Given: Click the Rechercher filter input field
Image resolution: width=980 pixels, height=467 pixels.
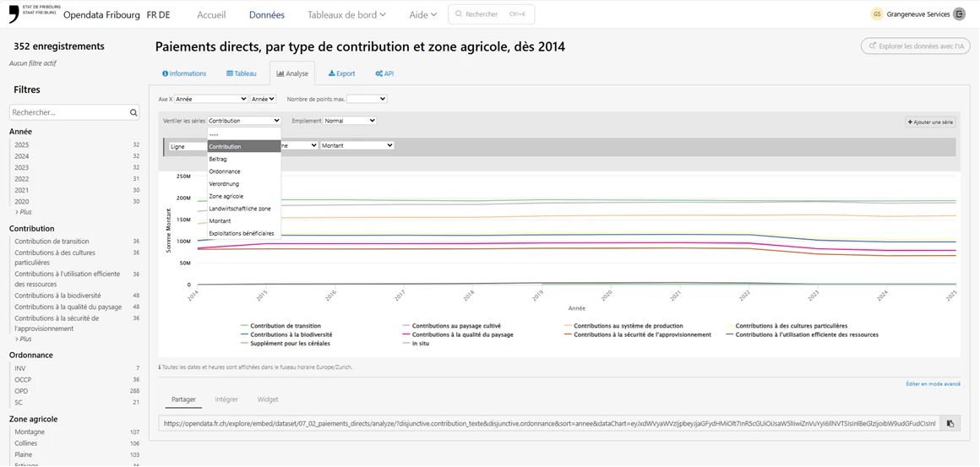Looking at the screenshot, I should pos(68,112).
